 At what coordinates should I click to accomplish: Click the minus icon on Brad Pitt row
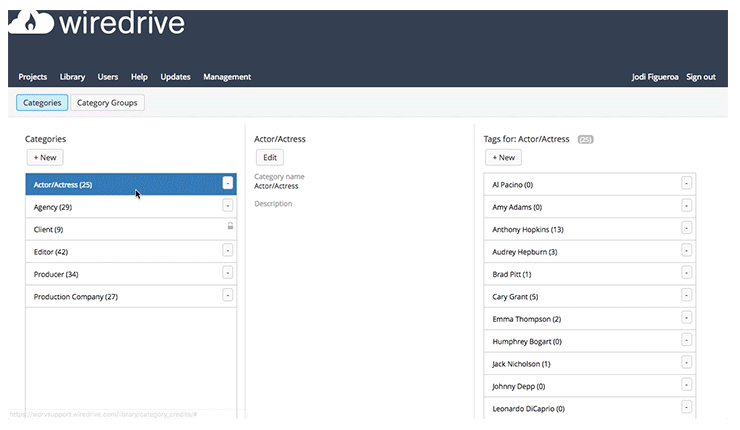click(x=687, y=272)
